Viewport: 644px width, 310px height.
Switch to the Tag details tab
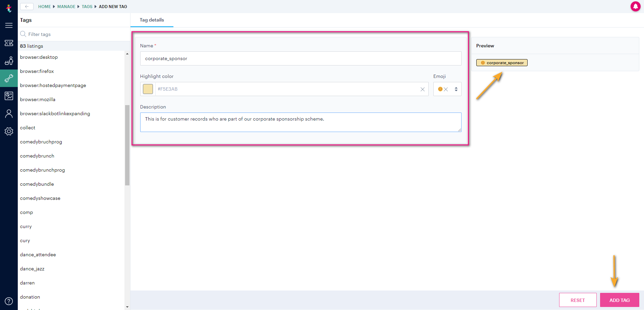[152, 20]
